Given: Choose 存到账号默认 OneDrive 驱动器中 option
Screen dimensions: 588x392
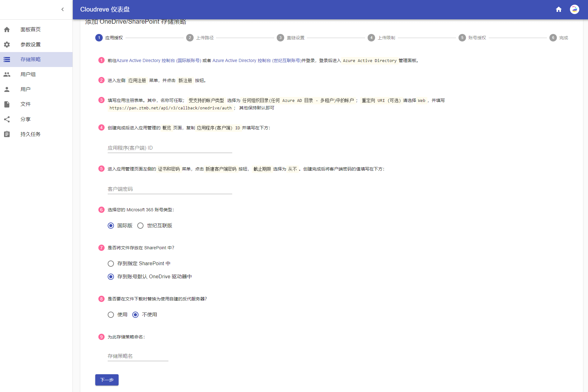Looking at the screenshot, I should (x=111, y=277).
